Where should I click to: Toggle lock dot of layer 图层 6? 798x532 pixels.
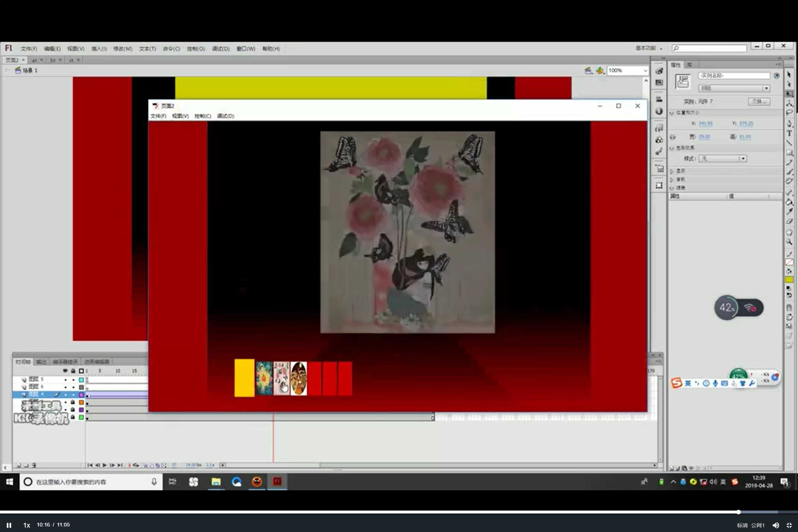point(73,387)
